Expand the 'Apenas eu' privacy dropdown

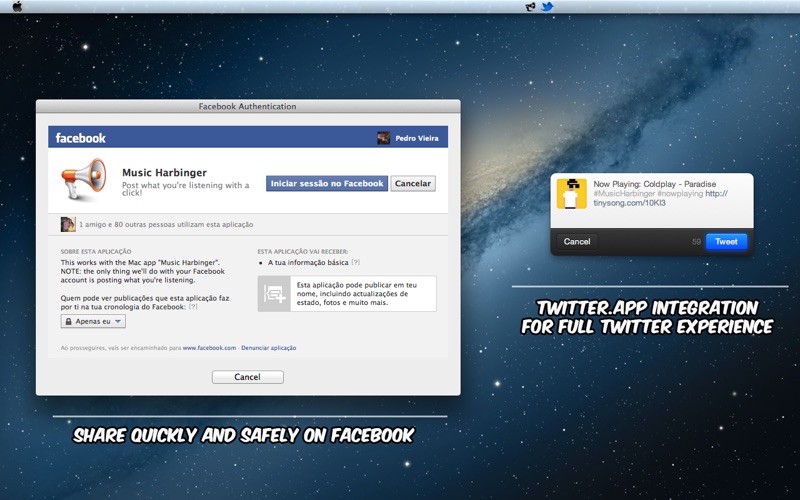[93, 322]
